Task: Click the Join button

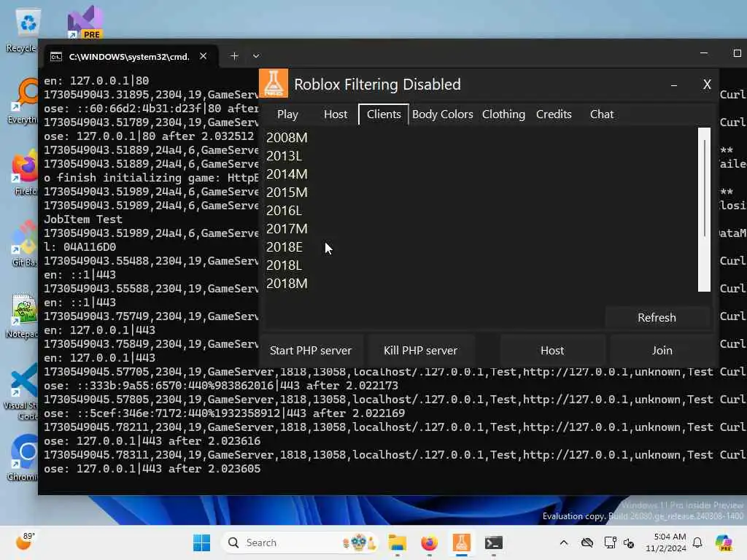Action: 662,351
